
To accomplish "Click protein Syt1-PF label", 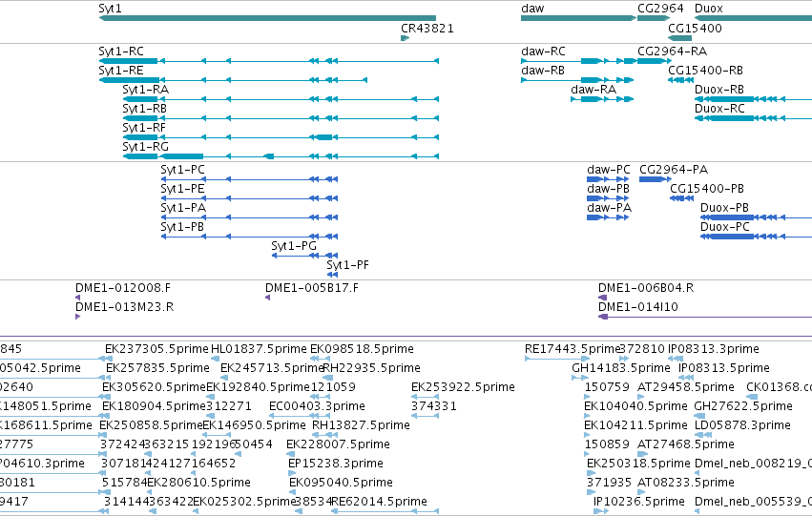I will (347, 265).
